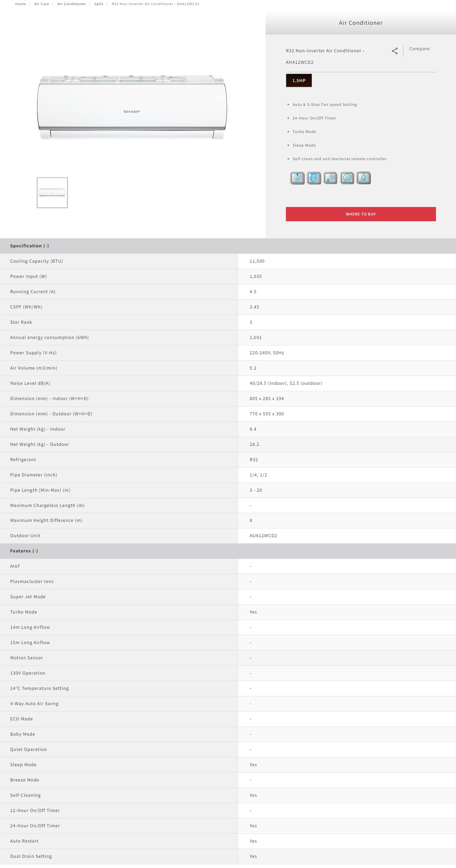Click the product title R32 Non-Inverter Air Conditioner
Image resolution: width=456 pixels, height=868 pixels.
(325, 57)
